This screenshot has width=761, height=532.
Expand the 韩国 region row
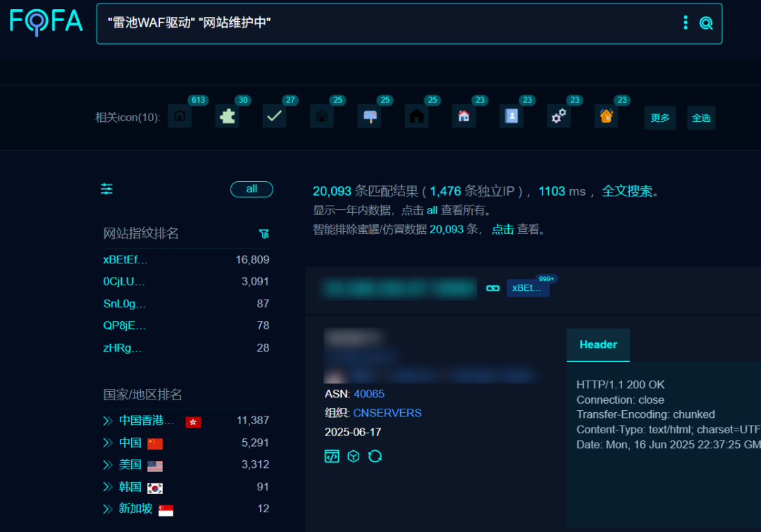pos(108,487)
